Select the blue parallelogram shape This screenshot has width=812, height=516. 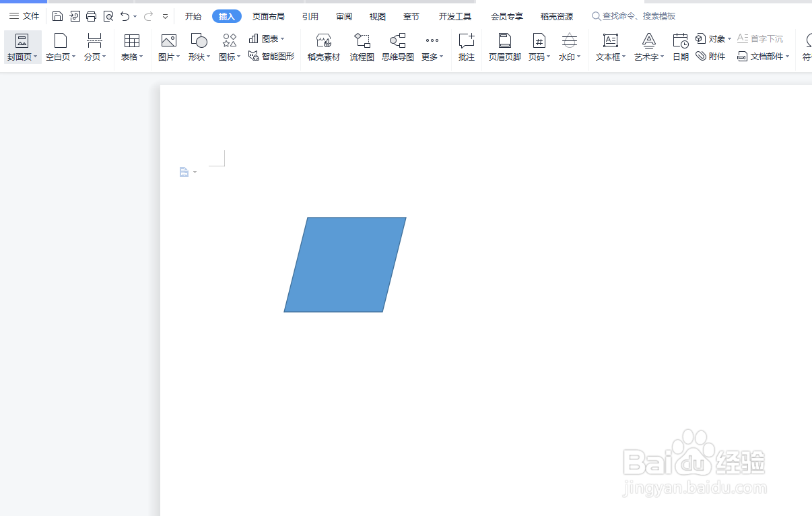(x=345, y=265)
